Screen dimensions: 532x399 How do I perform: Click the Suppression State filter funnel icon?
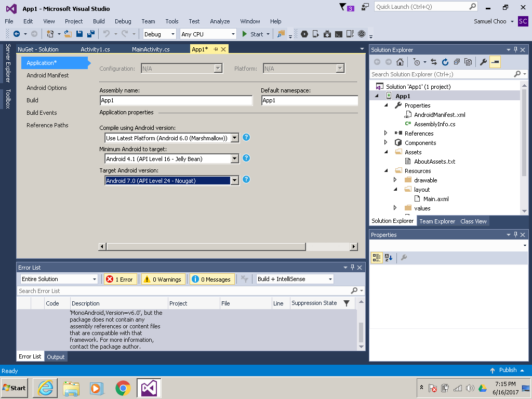click(347, 303)
